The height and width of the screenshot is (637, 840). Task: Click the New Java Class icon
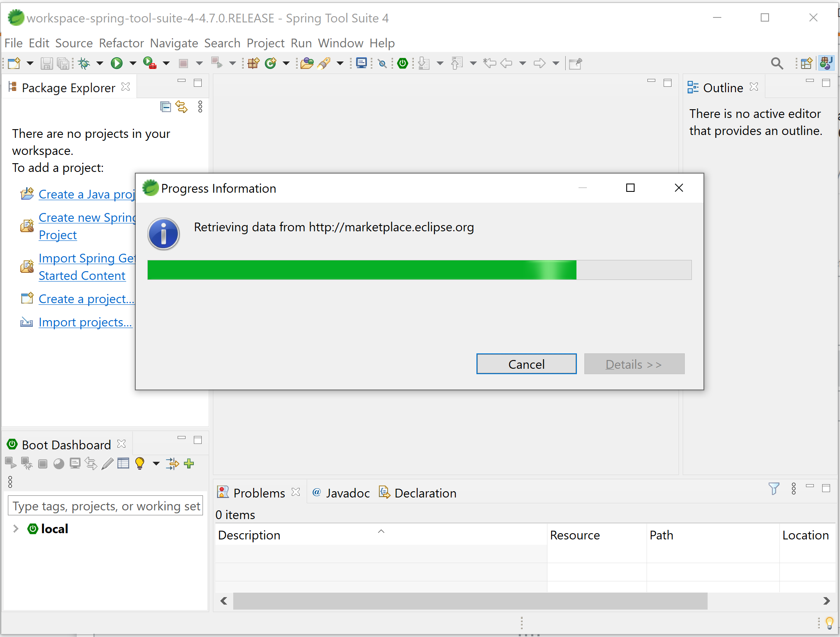pyautogui.click(x=271, y=63)
